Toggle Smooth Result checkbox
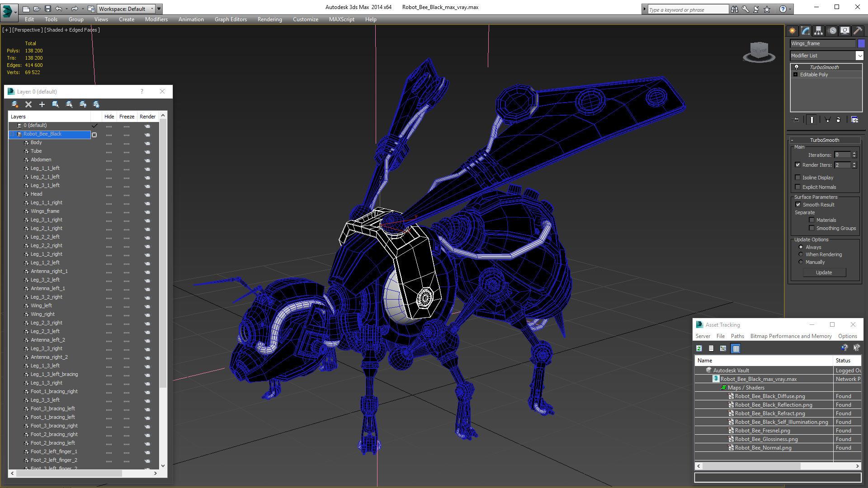This screenshot has height=488, width=868. (x=798, y=205)
